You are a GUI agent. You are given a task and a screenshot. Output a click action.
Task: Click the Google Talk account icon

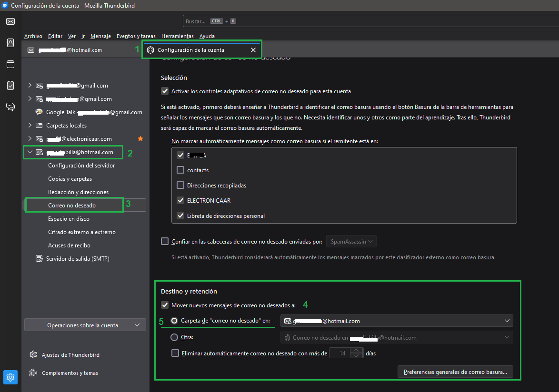(x=39, y=112)
